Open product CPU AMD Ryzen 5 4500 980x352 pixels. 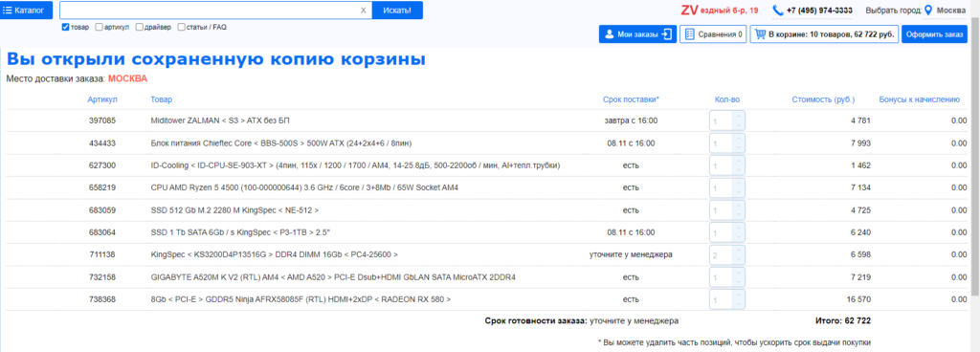point(304,187)
